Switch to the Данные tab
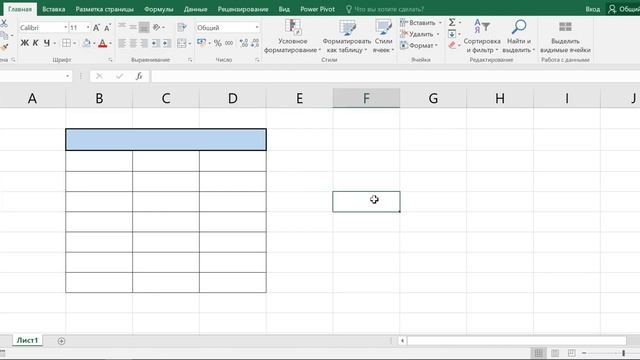640x360 pixels. click(196, 9)
